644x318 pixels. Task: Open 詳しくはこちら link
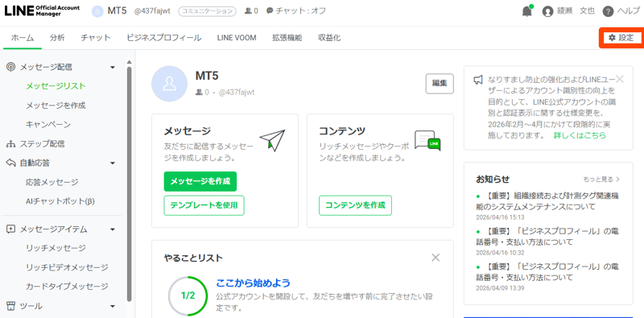point(580,135)
